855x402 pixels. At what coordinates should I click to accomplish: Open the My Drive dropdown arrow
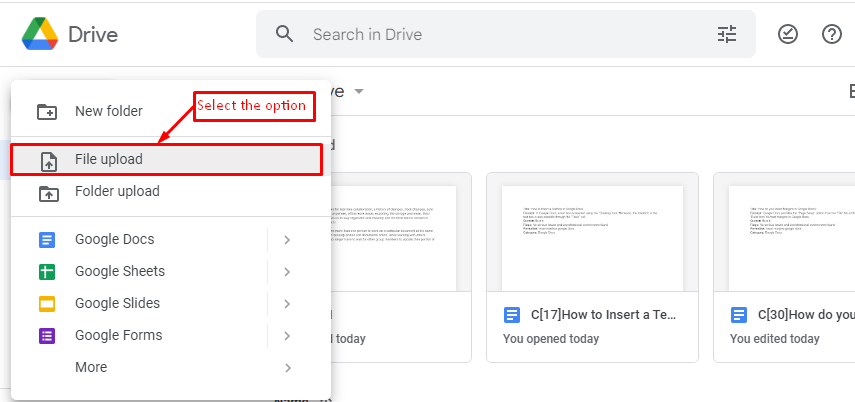[358, 91]
